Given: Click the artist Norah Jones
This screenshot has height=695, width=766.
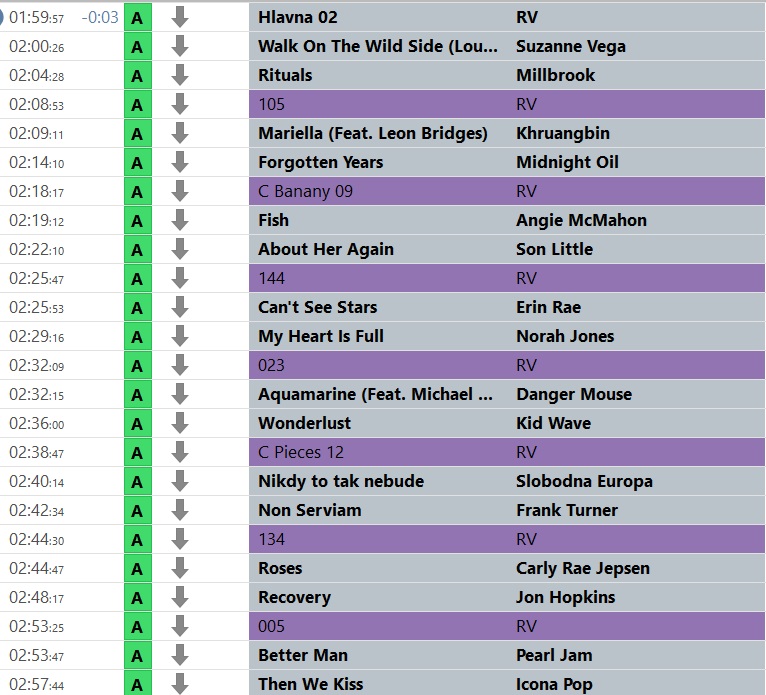Looking at the screenshot, I should coord(565,337).
